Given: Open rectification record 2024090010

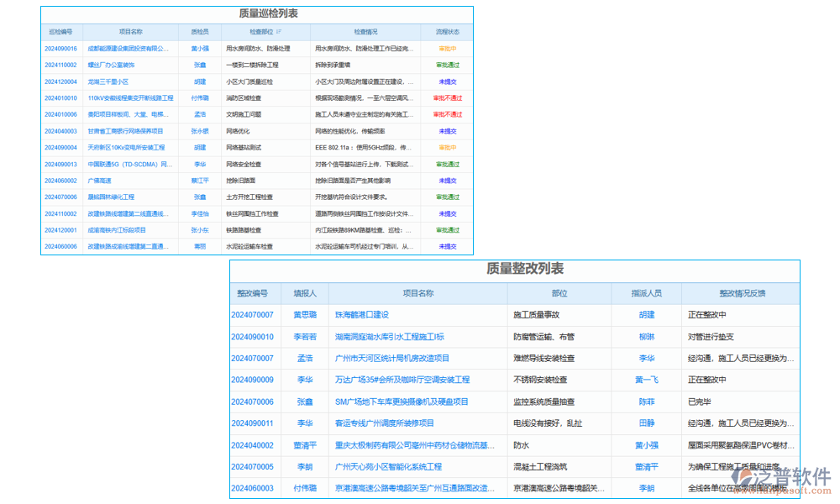Looking at the screenshot, I should coord(253,337).
